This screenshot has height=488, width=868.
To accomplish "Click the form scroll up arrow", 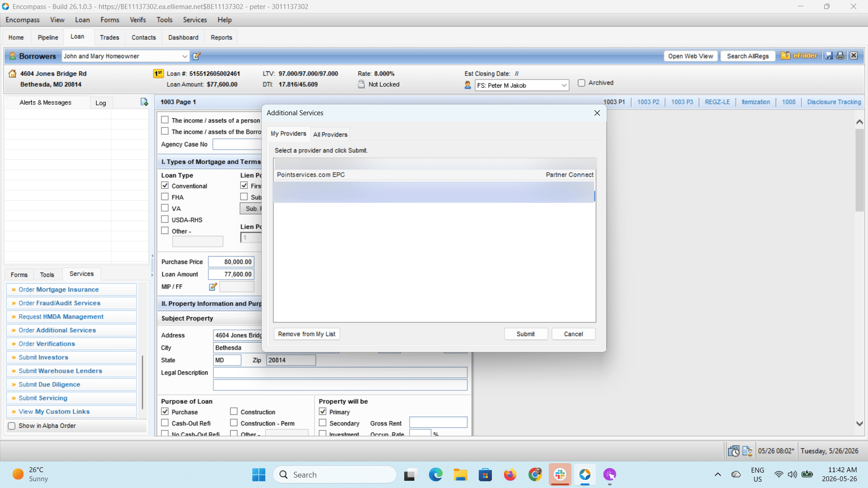I will (x=859, y=122).
